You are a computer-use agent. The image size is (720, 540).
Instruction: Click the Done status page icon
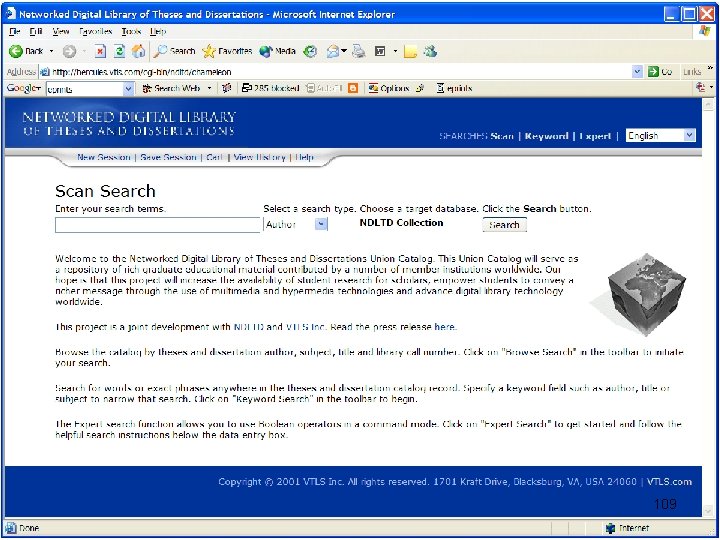pyautogui.click(x=11, y=528)
